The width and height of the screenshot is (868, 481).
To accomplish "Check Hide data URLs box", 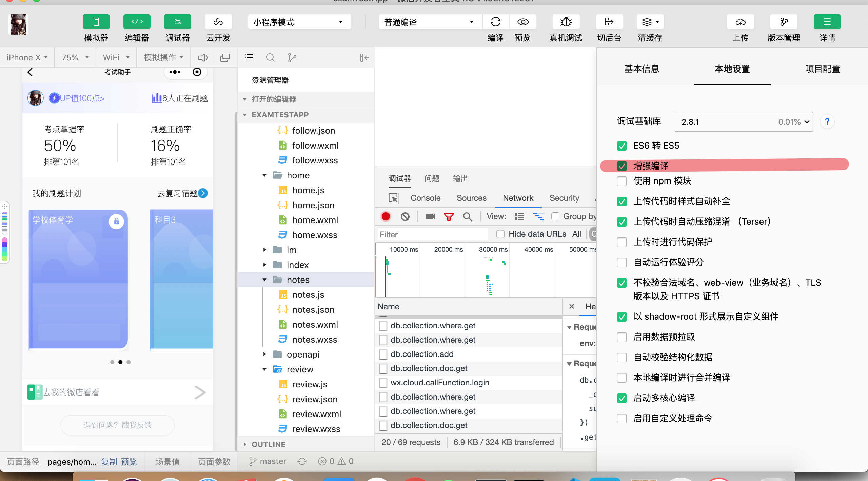I will (500, 234).
